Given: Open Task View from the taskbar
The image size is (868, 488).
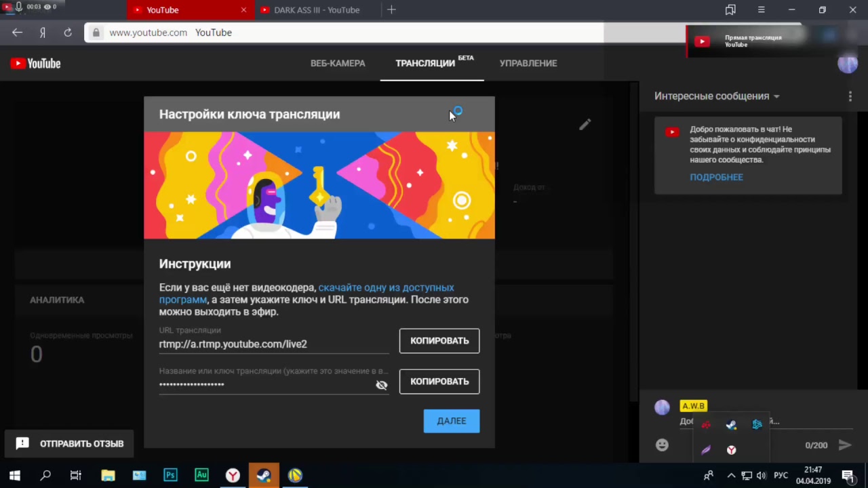Looking at the screenshot, I should click(76, 475).
